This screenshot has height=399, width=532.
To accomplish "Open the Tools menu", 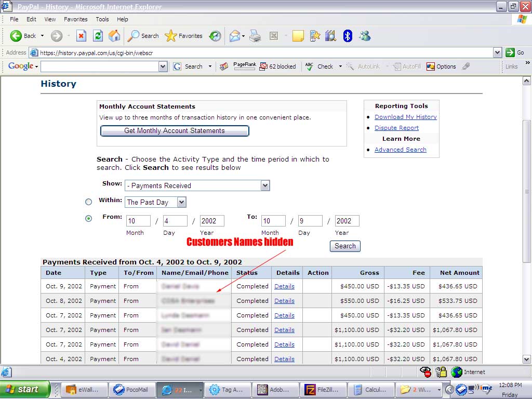I will [102, 19].
